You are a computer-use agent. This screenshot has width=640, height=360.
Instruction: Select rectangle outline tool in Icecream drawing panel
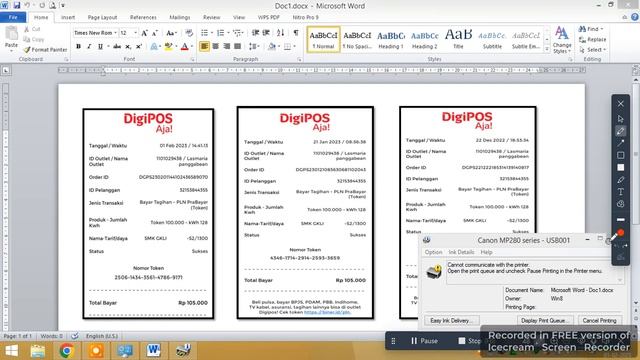(620, 155)
